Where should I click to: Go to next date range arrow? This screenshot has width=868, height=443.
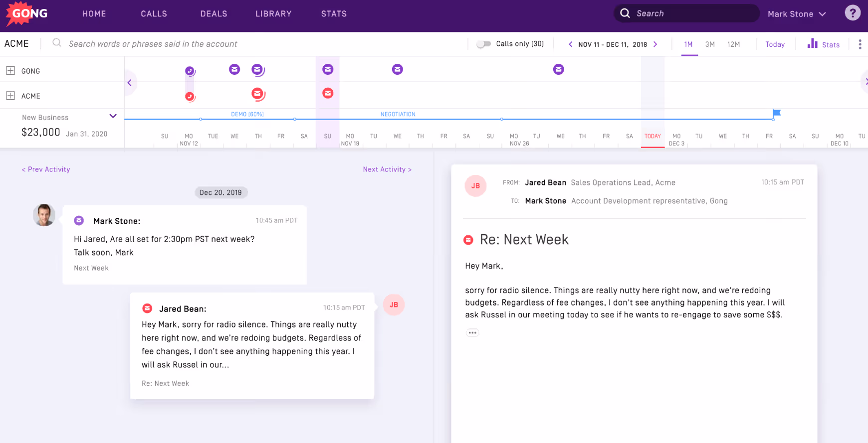[655, 44]
